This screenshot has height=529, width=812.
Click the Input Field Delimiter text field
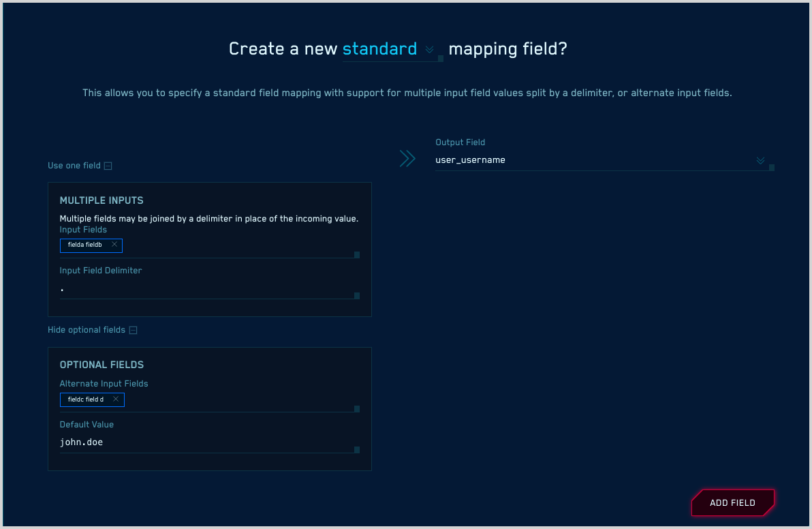click(x=204, y=289)
